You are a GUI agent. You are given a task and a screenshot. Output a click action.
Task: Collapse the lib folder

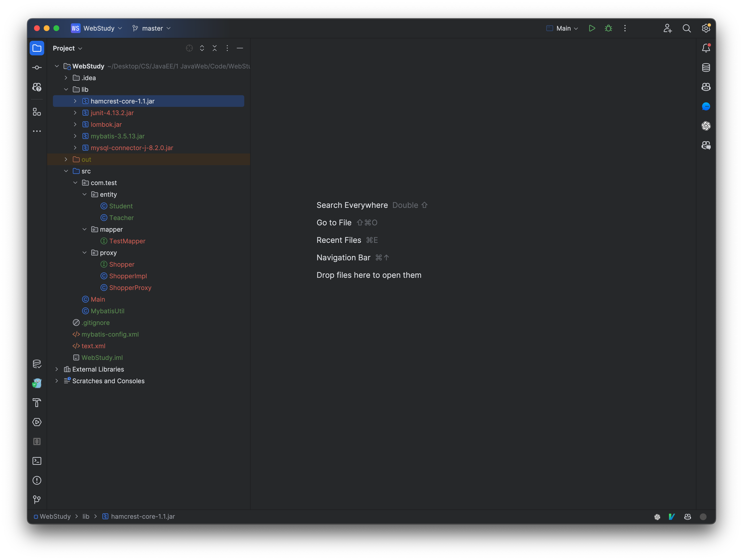(66, 89)
